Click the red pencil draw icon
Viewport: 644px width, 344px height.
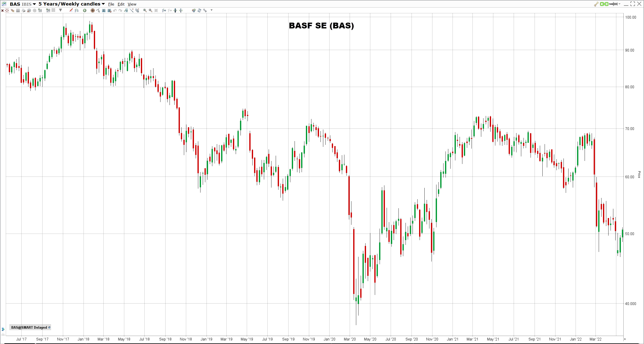pos(71,10)
